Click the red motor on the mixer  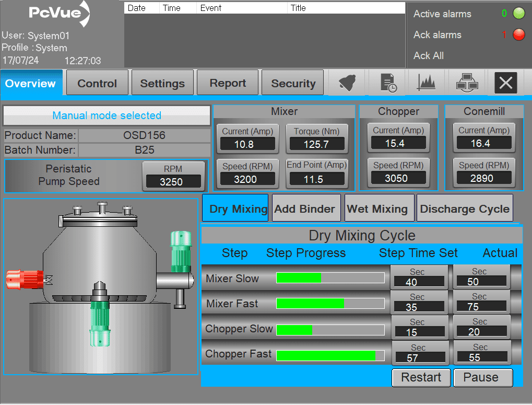(25, 279)
